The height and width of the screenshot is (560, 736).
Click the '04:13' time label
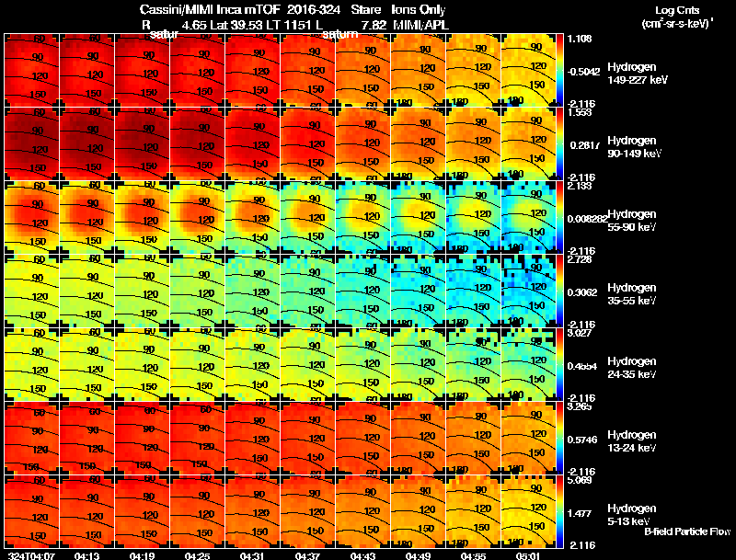pyautogui.click(x=86, y=555)
